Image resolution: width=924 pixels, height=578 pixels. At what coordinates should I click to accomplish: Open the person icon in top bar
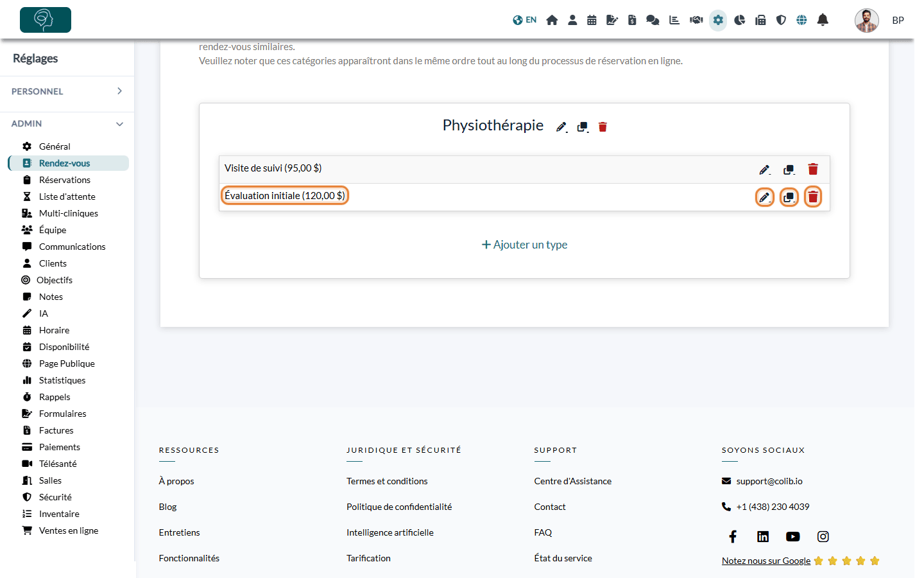coord(572,20)
